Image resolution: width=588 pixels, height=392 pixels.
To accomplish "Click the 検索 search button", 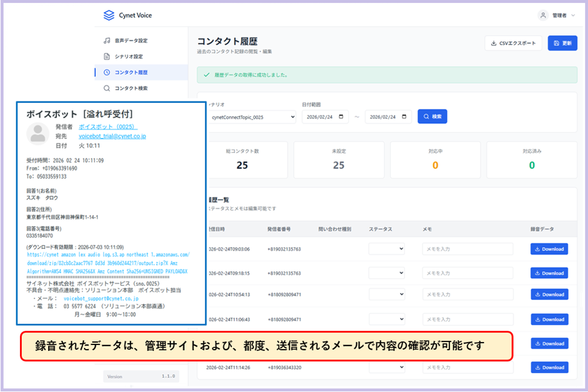I will click(x=432, y=117).
